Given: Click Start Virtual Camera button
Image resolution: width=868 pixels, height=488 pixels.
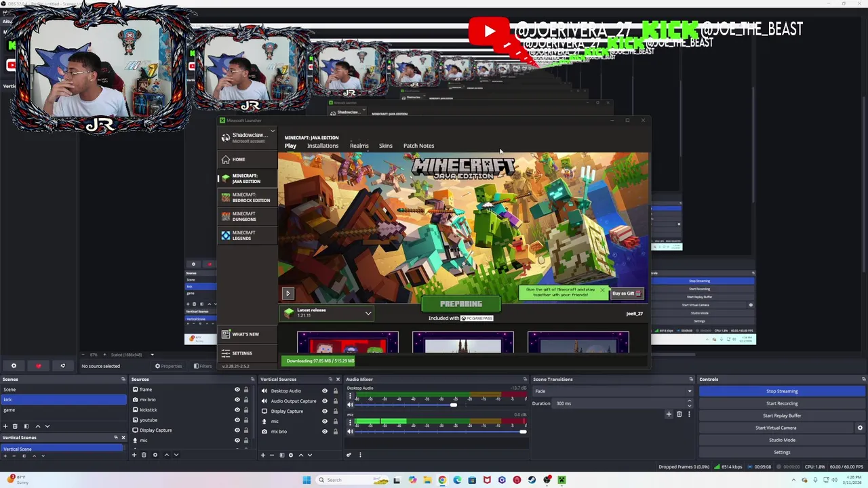Looking at the screenshot, I should (776, 428).
